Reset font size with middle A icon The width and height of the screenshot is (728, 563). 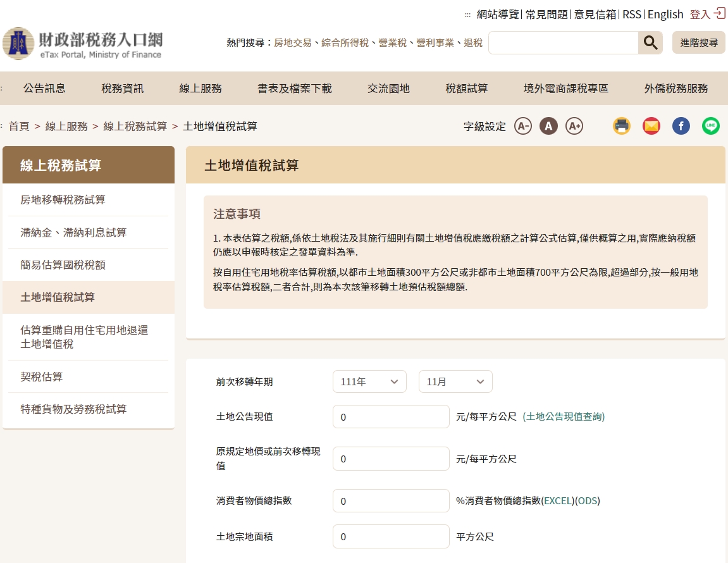coord(548,126)
